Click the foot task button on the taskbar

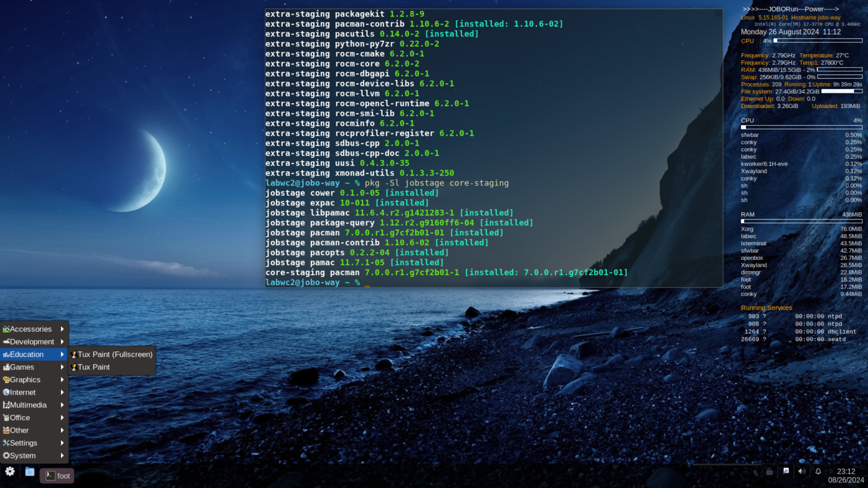57,475
